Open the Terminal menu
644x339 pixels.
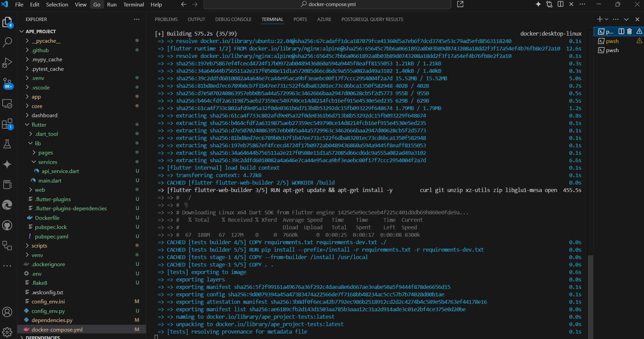[133, 4]
